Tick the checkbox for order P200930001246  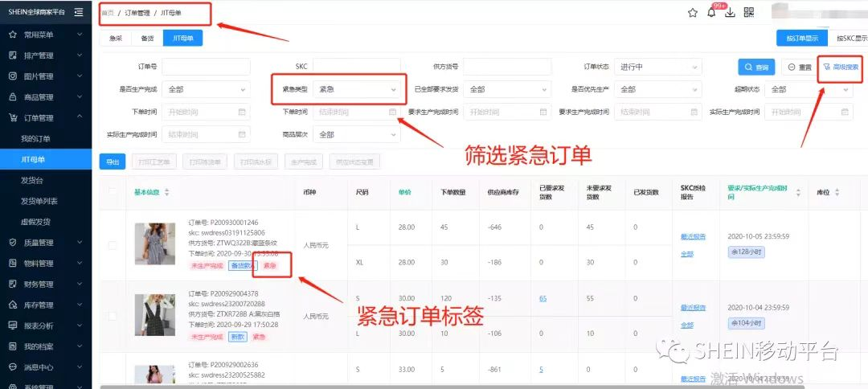(113, 245)
